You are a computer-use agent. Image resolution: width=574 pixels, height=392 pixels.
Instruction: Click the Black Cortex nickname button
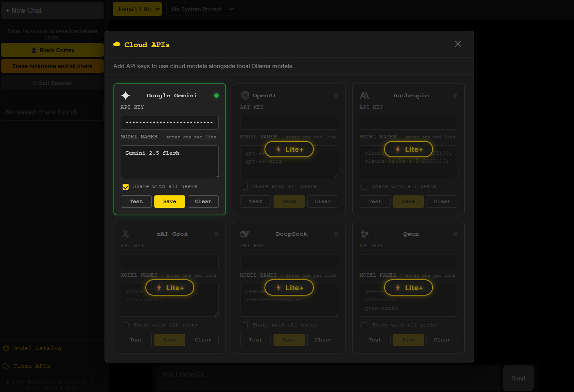52,50
